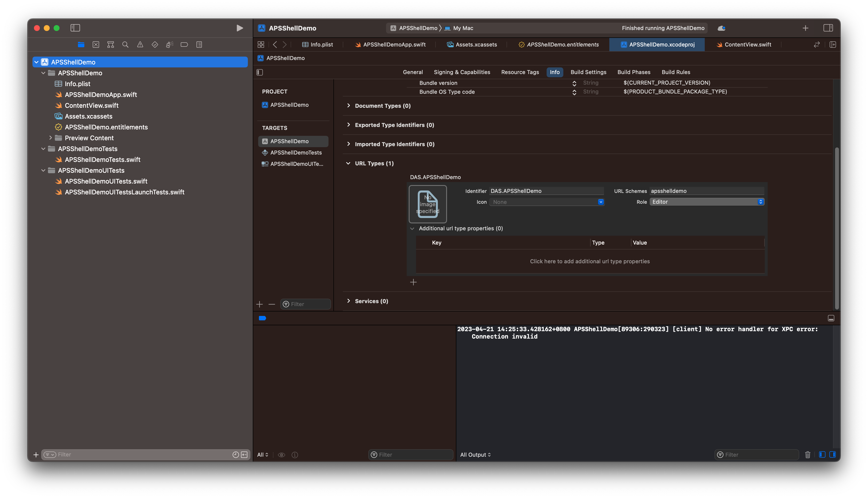This screenshot has height=498, width=868.
Task: Open the Symbol navigator icon
Action: click(x=110, y=45)
